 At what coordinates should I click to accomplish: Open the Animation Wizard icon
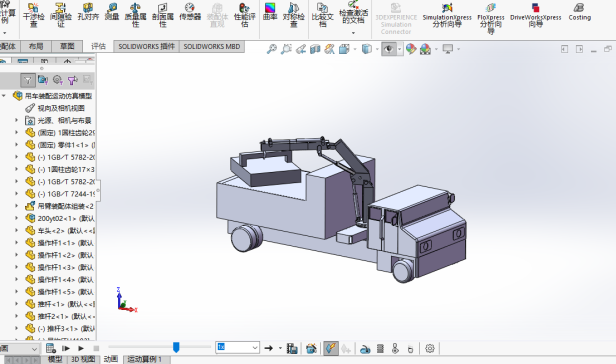tap(311, 348)
